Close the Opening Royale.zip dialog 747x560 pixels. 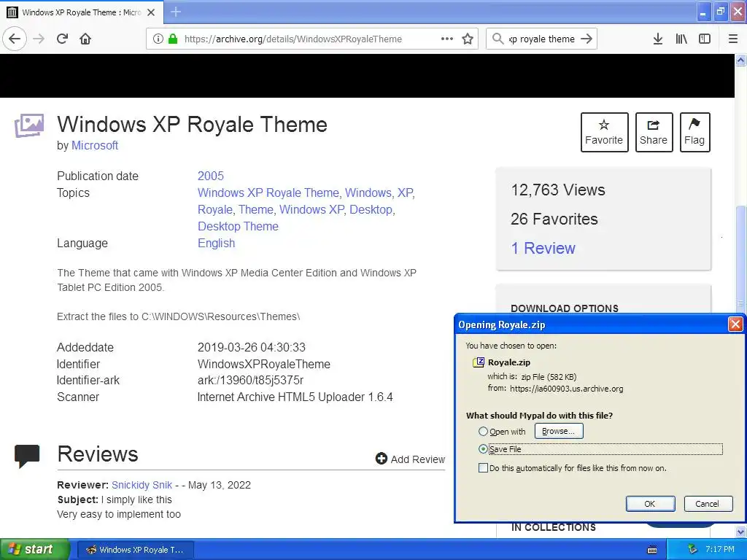pos(735,324)
